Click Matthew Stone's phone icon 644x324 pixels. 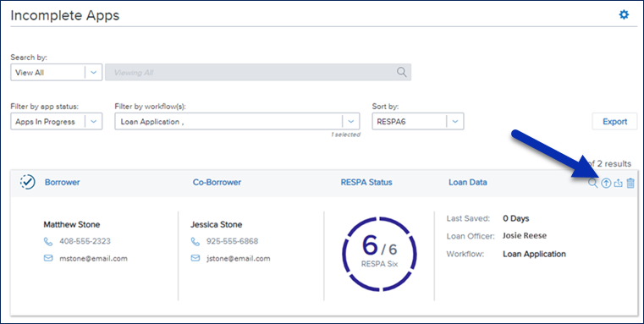(48, 241)
